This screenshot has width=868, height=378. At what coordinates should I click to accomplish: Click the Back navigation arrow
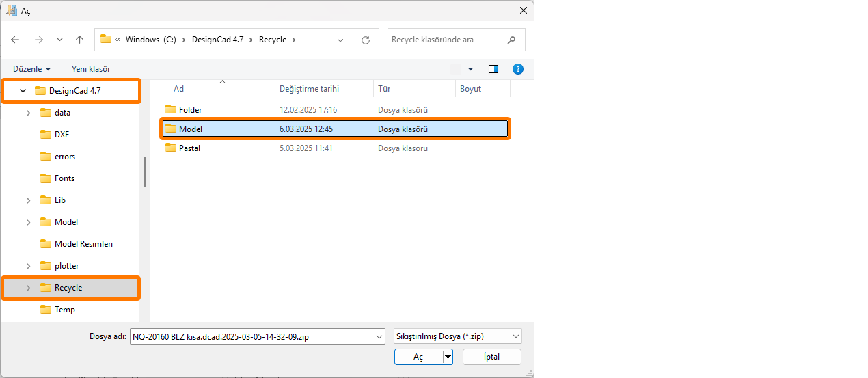point(16,40)
